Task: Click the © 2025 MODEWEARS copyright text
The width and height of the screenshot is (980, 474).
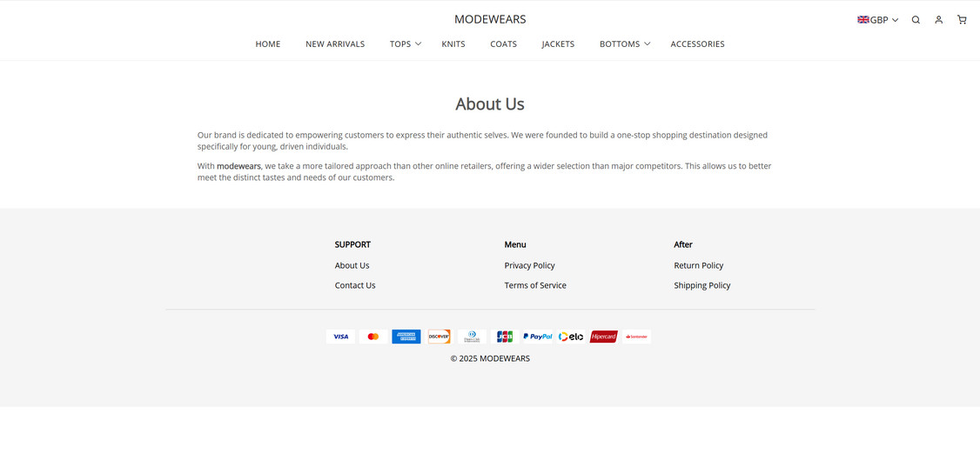Action: [490, 358]
